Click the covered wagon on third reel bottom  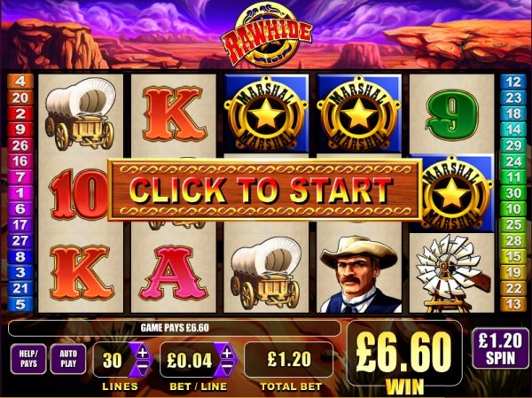click(x=266, y=273)
